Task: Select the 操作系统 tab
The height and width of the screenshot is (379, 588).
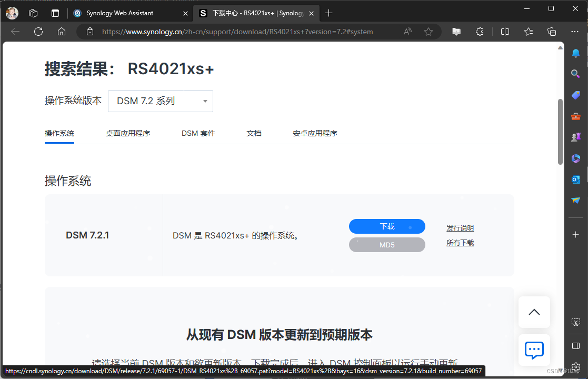Action: 59,134
